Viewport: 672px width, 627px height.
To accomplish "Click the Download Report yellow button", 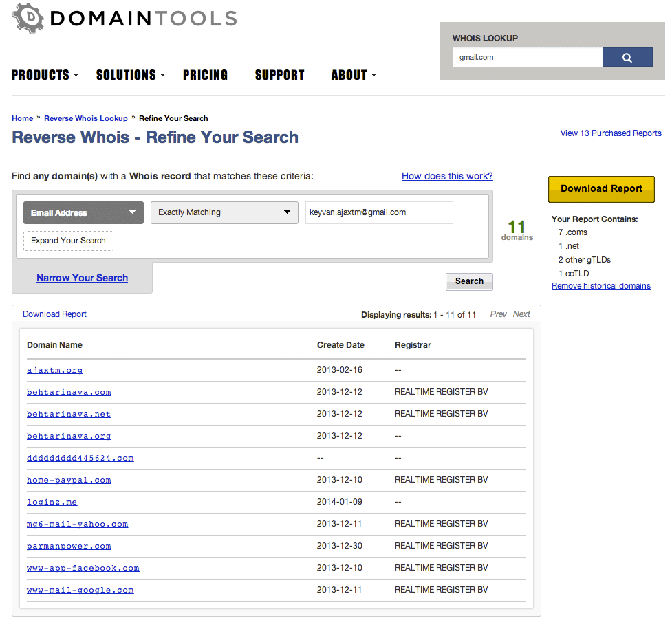I will tap(600, 188).
